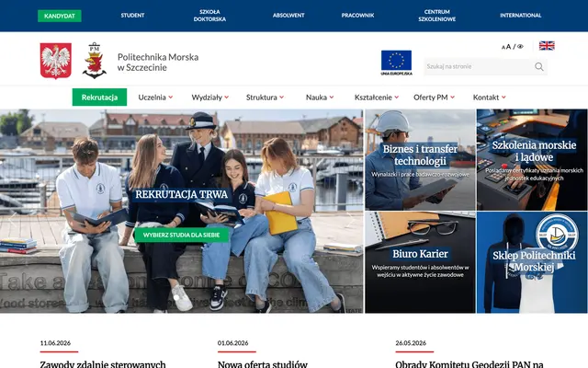588x368 pixels.
Task: Click the Unia Europejska flag icon
Action: point(396,63)
